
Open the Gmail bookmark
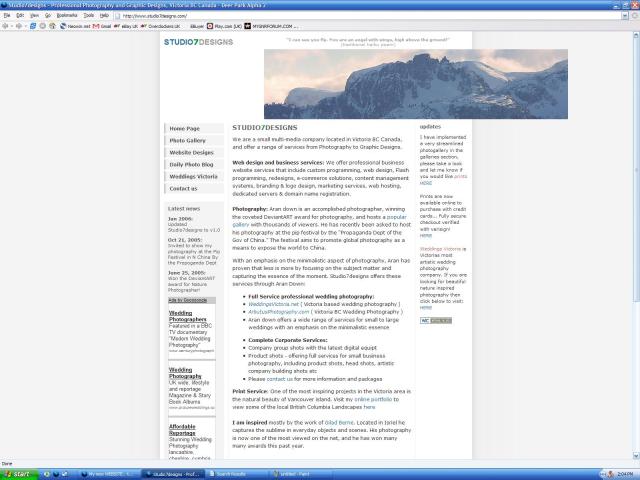click(x=102, y=26)
